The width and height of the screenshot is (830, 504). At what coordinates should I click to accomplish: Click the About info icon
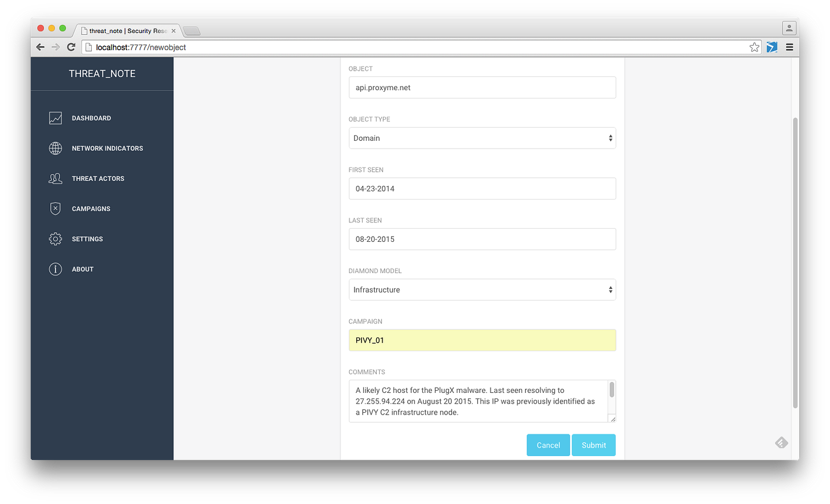pyautogui.click(x=55, y=269)
